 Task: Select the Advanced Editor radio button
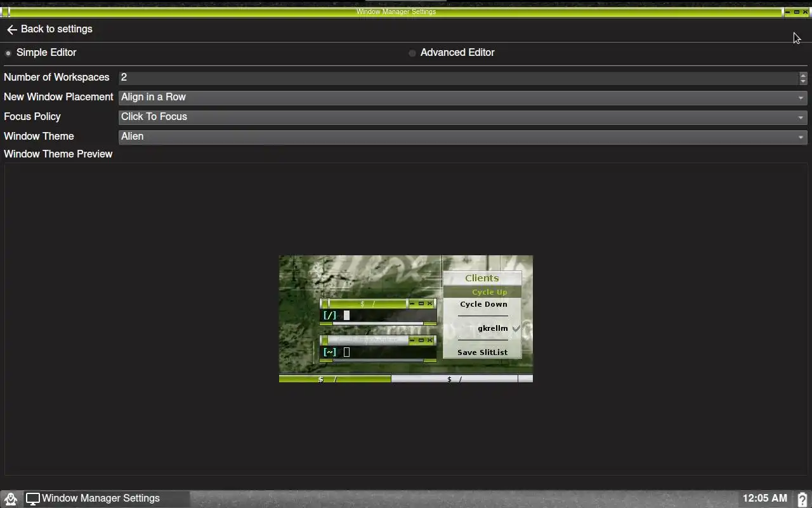click(412, 53)
